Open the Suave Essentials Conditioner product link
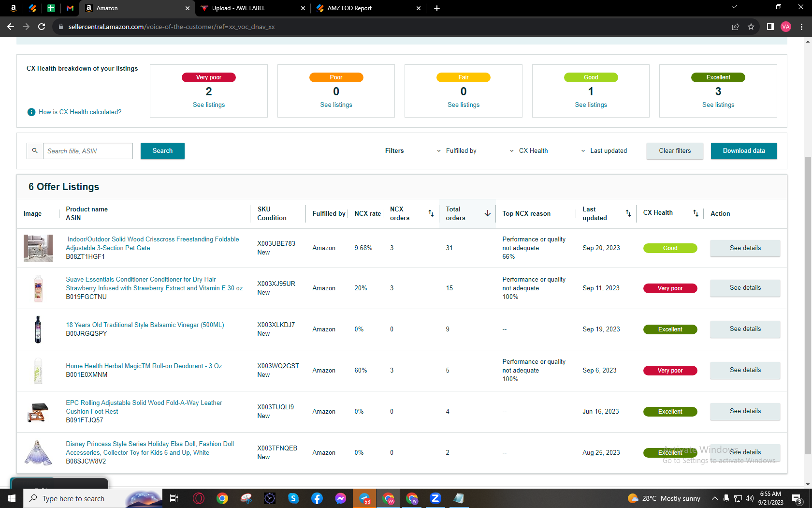Image resolution: width=812 pixels, height=508 pixels. pos(154,284)
